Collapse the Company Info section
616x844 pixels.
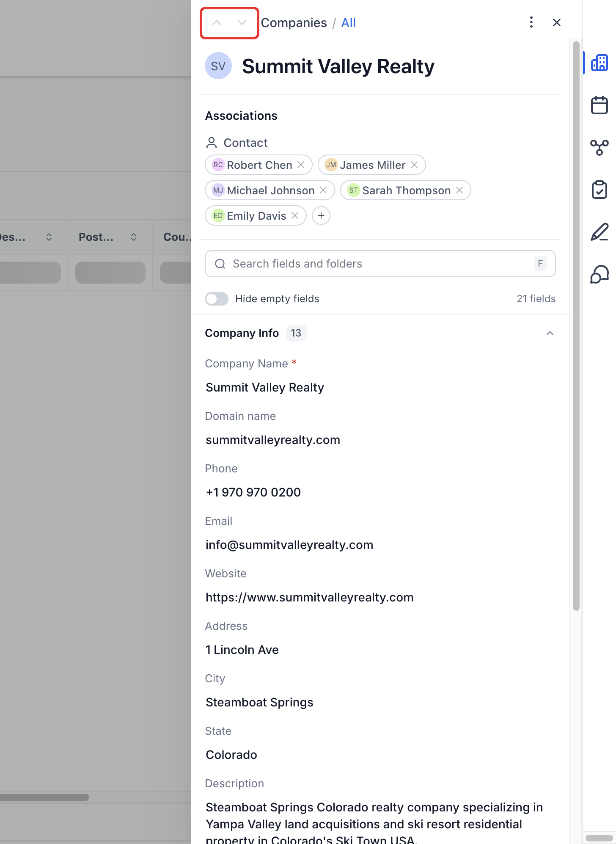(x=550, y=333)
